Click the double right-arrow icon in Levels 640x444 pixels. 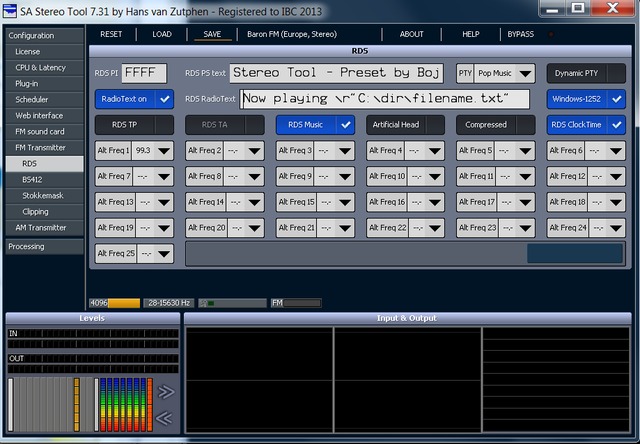[166, 392]
